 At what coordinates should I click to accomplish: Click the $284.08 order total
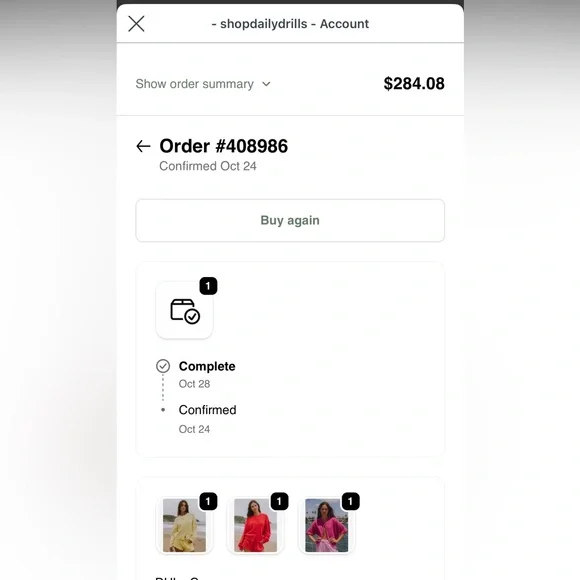pos(414,84)
